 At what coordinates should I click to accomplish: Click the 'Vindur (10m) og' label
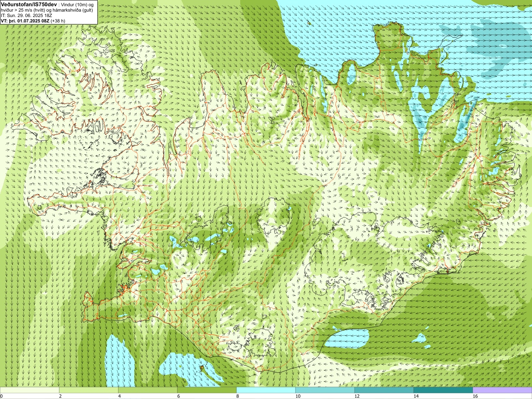pyautogui.click(x=78, y=4)
